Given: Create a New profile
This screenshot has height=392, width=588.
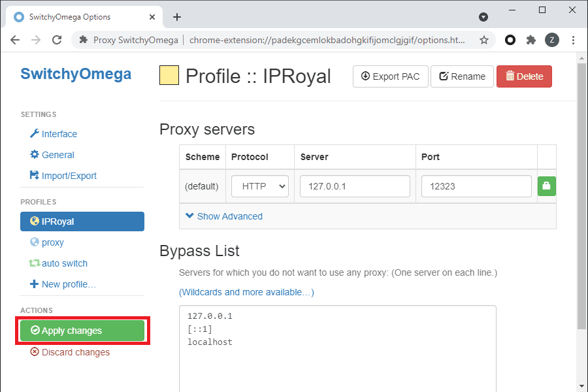Looking at the screenshot, I should pyautogui.click(x=63, y=284).
